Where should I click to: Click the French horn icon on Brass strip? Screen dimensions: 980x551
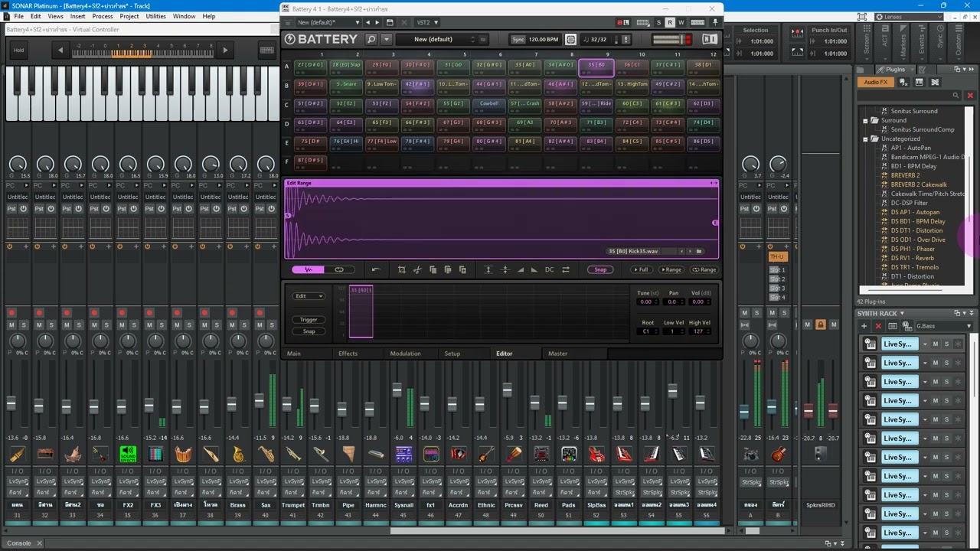[238, 455]
